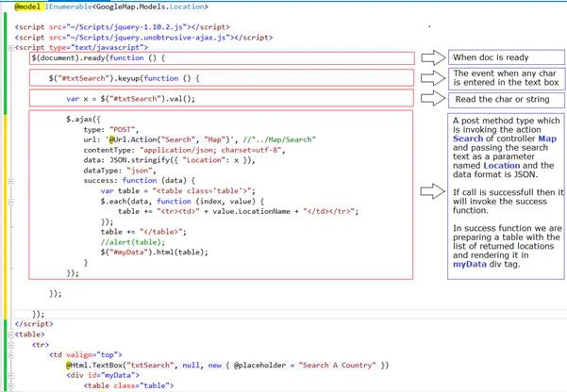
Task: Click the closing </script> tag
Action: [x=34, y=324]
